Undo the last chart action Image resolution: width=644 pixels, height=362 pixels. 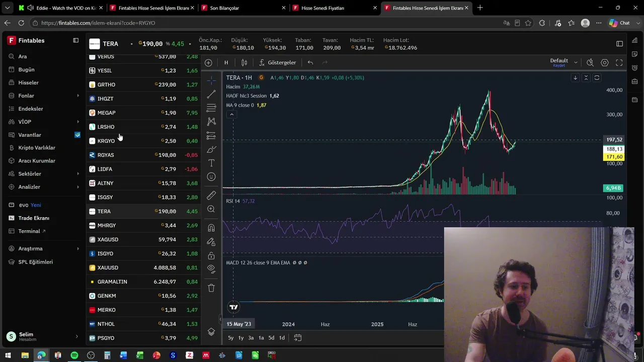pos(310,62)
